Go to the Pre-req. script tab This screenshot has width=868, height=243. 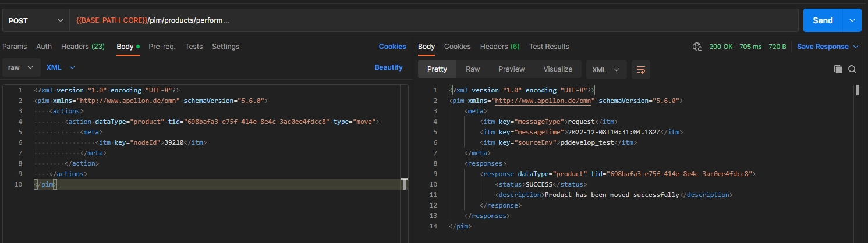[162, 47]
